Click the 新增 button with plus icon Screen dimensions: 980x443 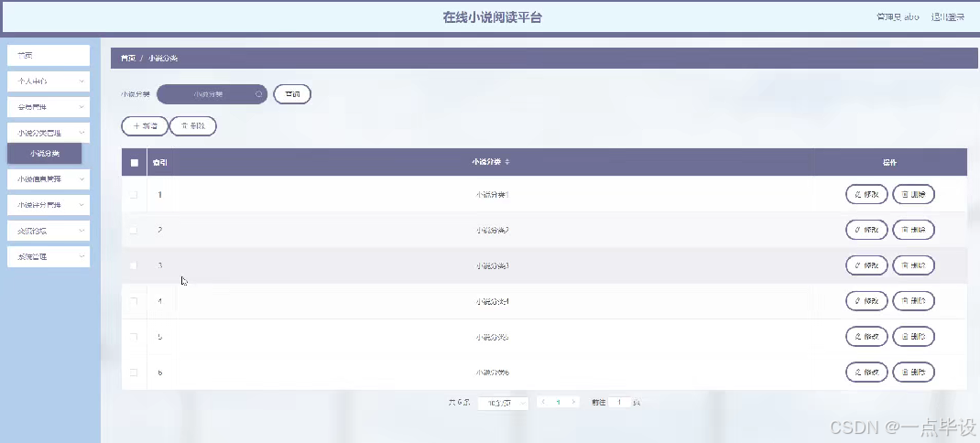pos(145,126)
